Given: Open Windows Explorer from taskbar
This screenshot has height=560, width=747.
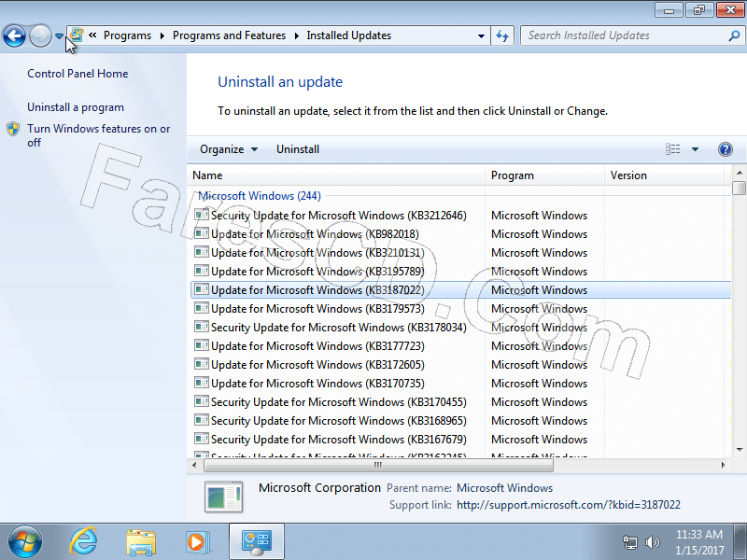Looking at the screenshot, I should coord(141,542).
